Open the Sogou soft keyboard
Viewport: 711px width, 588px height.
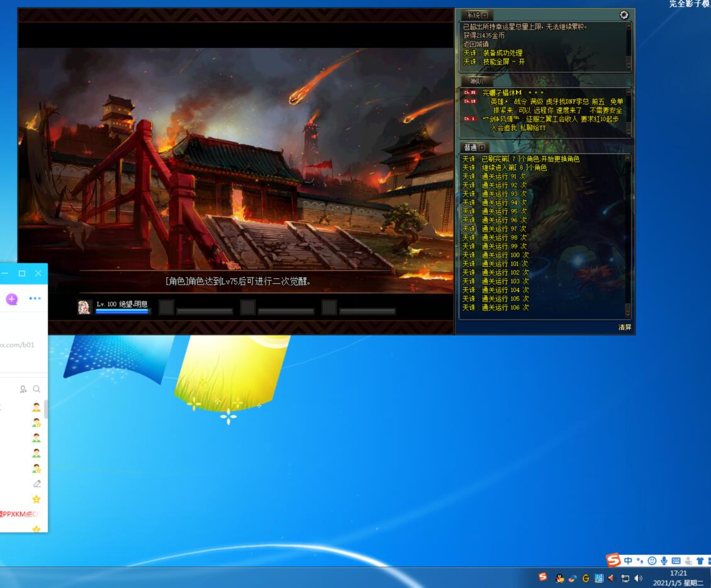(676, 560)
